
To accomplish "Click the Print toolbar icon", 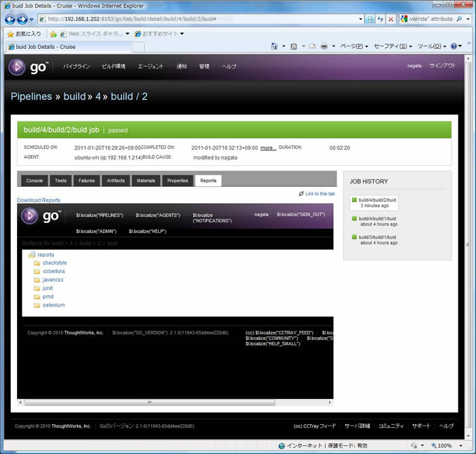I will point(324,46).
